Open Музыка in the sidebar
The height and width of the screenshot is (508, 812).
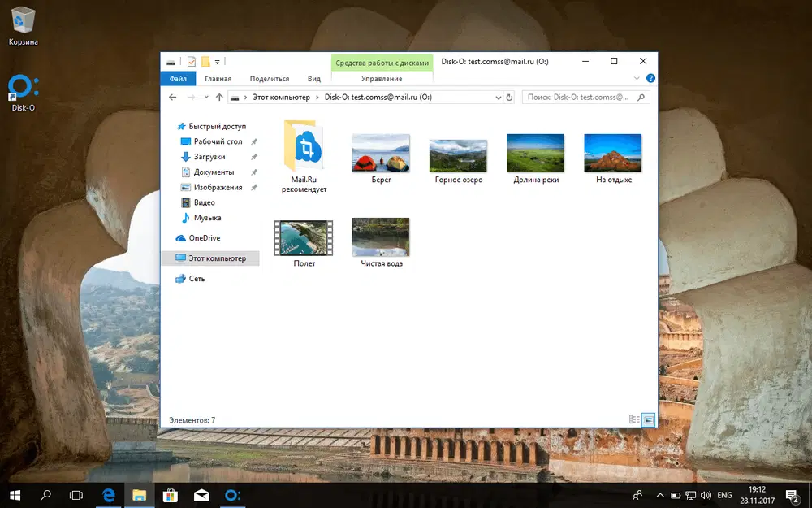click(x=201, y=218)
